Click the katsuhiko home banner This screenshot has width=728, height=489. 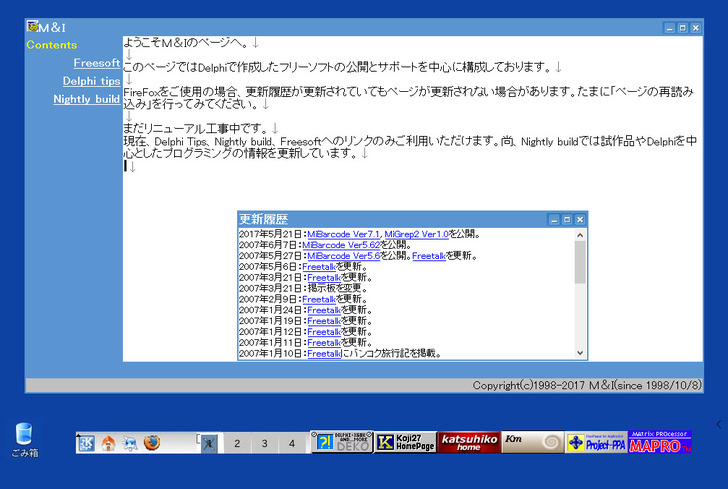point(468,442)
